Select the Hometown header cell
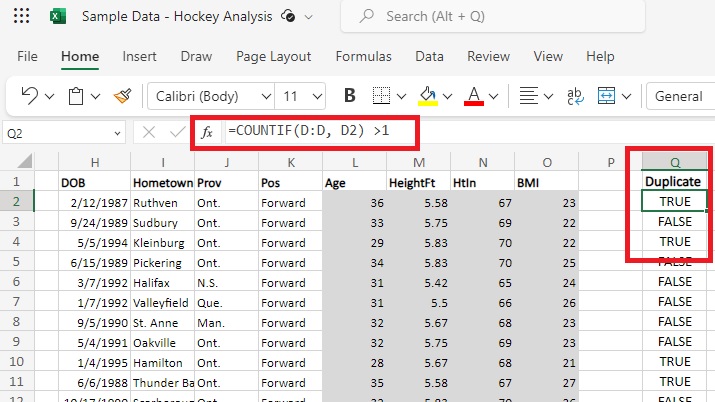The image size is (715, 402). 163,183
